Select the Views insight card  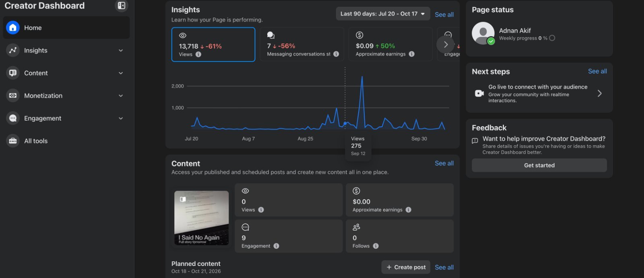[x=213, y=45]
